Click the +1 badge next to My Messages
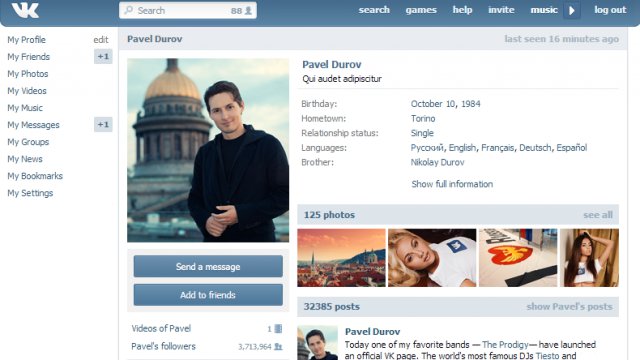Viewport: 640px width, 360px height. coord(103,124)
